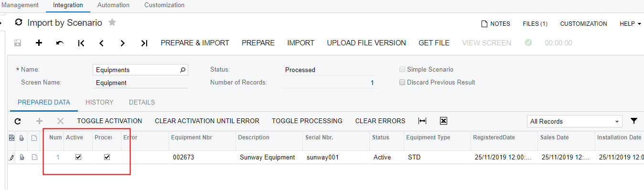Open the Automation top menu

click(x=113, y=5)
